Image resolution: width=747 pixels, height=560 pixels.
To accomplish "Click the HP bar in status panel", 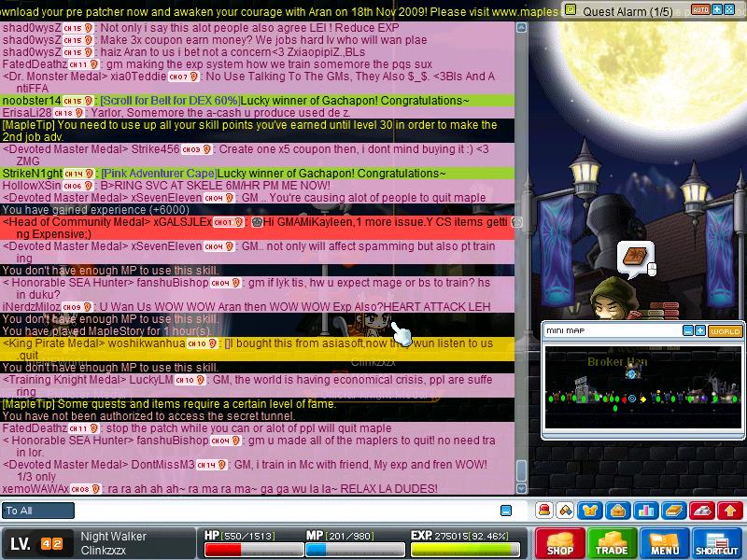I will pyautogui.click(x=253, y=550).
